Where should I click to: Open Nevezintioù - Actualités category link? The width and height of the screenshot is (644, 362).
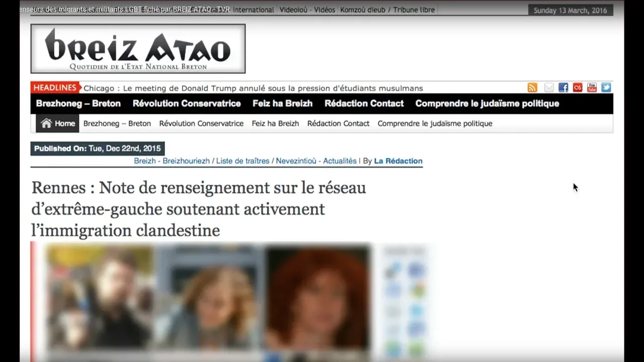316,161
